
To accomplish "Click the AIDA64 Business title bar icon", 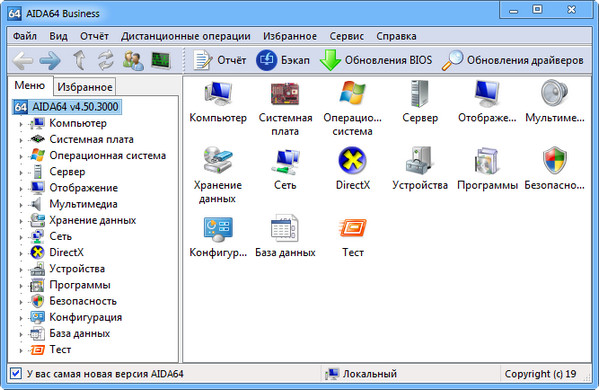I will click(14, 14).
